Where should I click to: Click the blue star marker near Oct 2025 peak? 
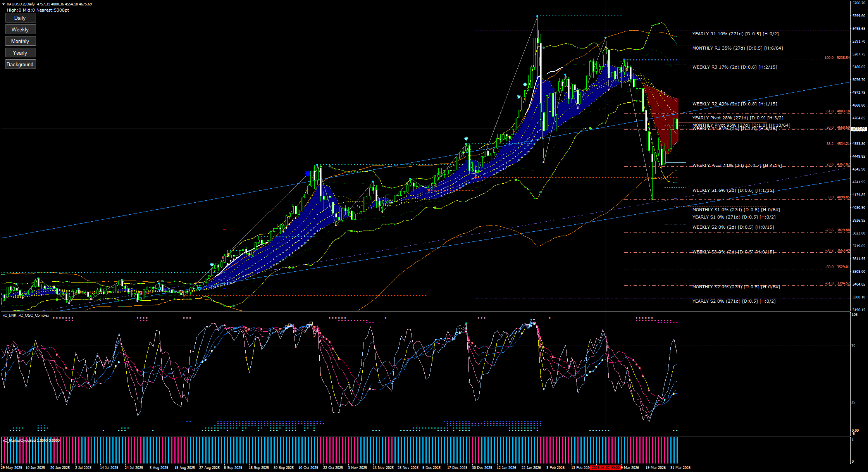[x=308, y=173]
